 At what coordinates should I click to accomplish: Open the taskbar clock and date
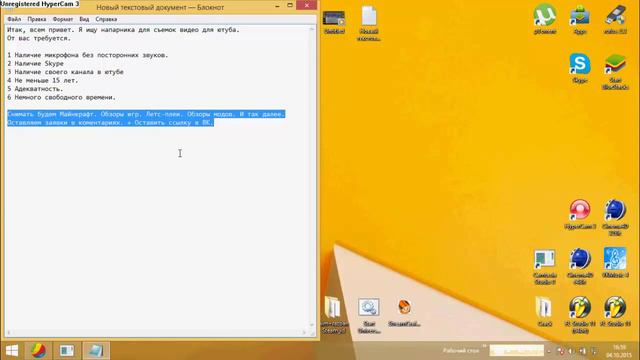pos(619,351)
